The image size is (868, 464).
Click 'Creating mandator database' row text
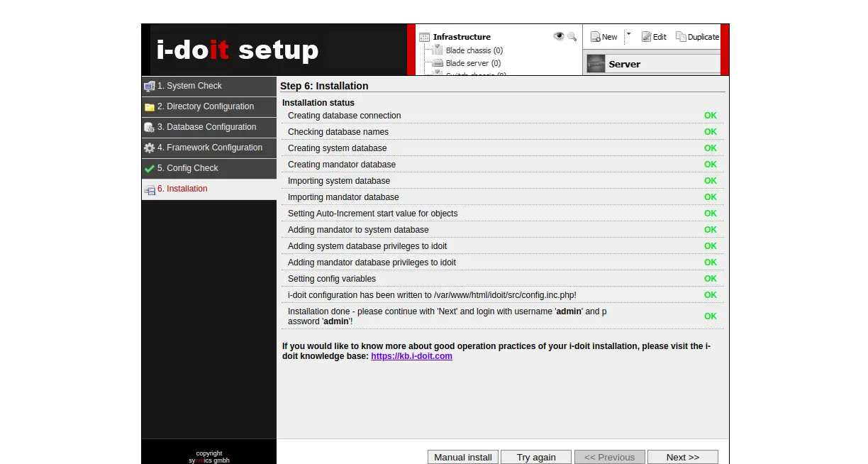click(x=342, y=165)
